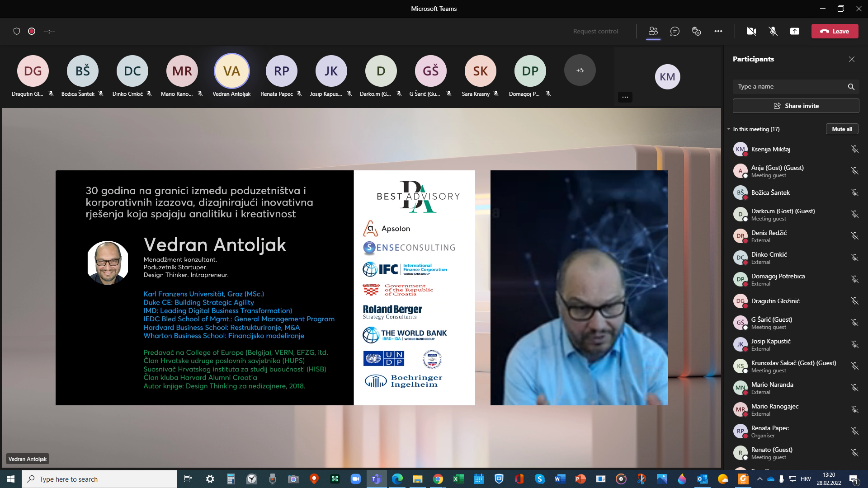Screen dimensions: 868x488
Task: Open the HRV language switcher
Action: tap(806, 479)
